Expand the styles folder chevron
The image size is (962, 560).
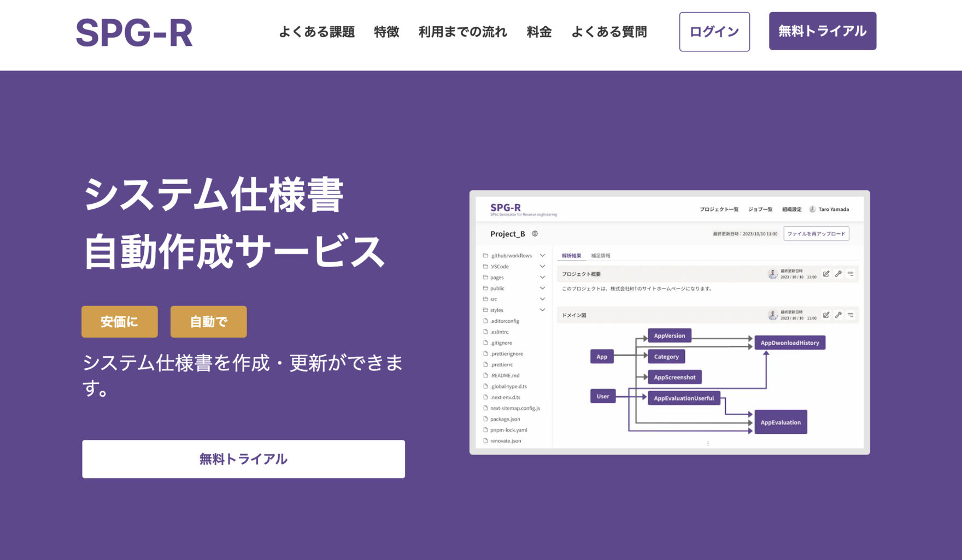coord(542,310)
